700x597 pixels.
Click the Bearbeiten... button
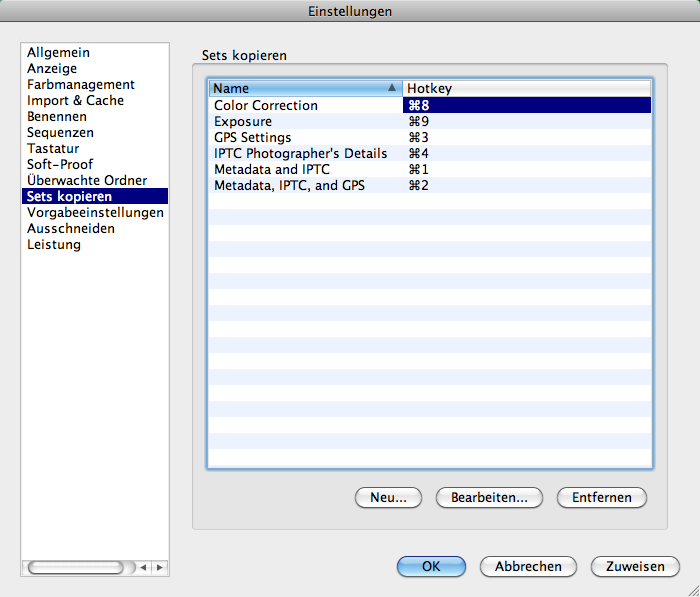click(489, 497)
